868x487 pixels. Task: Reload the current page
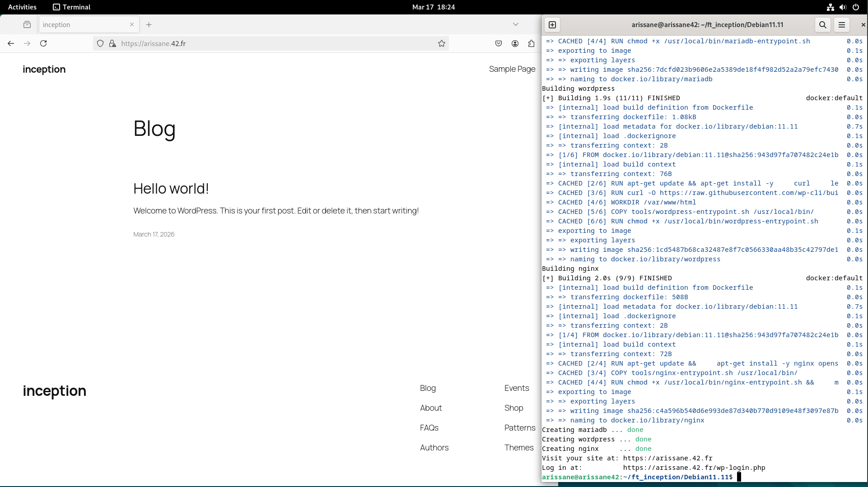43,43
